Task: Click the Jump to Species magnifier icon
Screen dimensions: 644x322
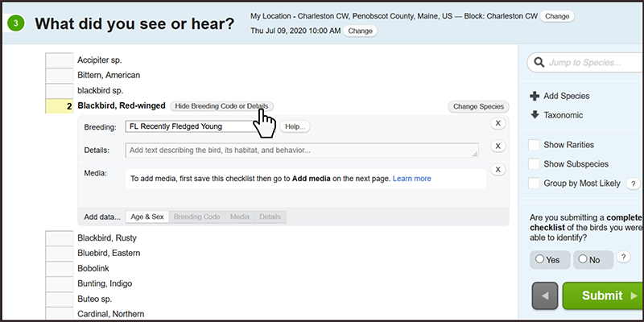Action: click(539, 63)
